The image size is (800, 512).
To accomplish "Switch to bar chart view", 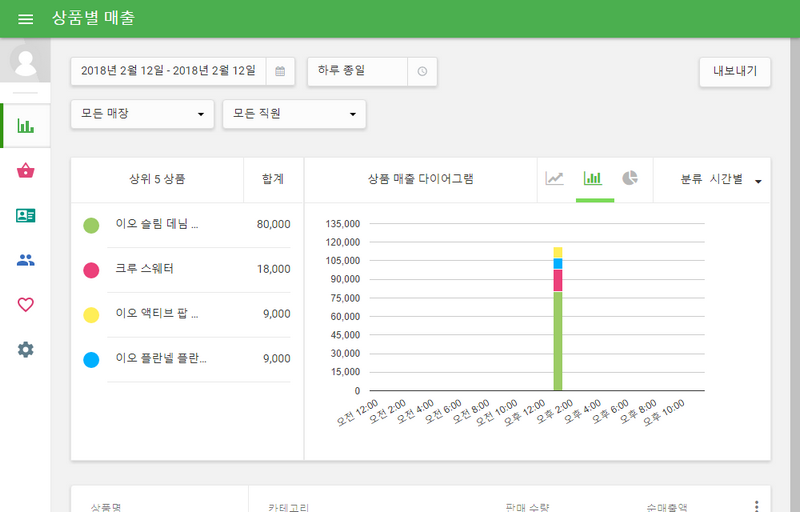I will [593, 179].
